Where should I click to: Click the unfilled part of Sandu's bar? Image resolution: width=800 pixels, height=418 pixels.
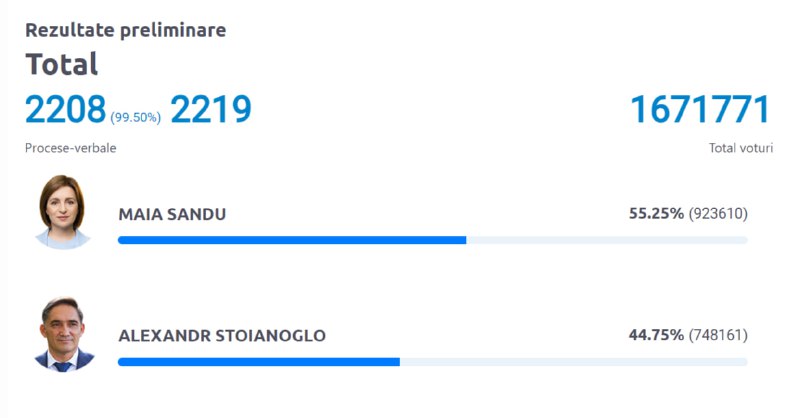607,240
